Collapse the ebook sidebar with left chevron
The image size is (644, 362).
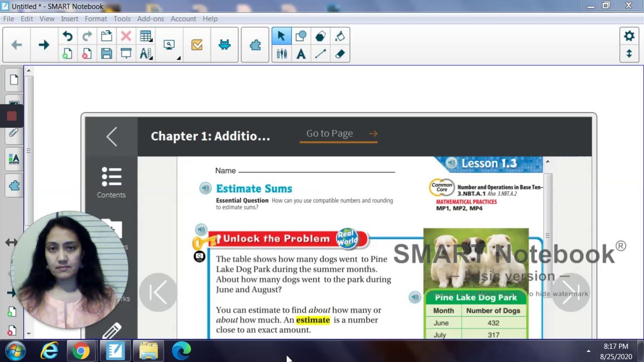[111, 136]
